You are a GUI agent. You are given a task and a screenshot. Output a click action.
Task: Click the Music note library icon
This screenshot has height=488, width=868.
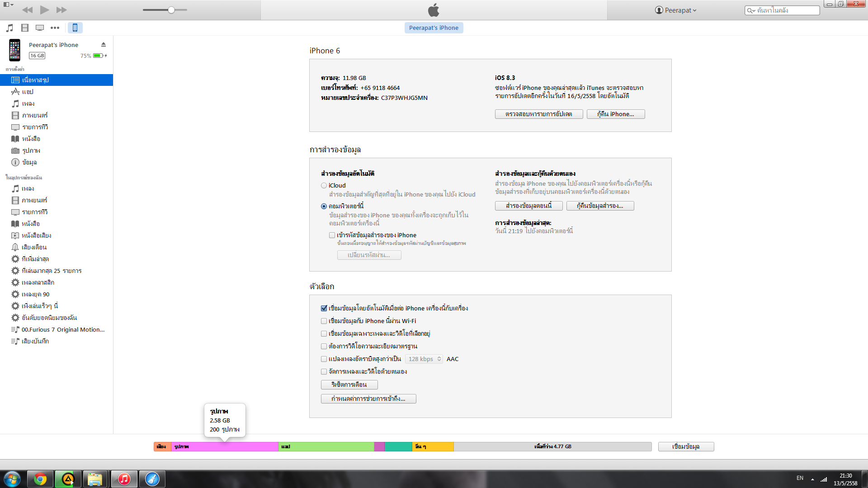coord(9,28)
